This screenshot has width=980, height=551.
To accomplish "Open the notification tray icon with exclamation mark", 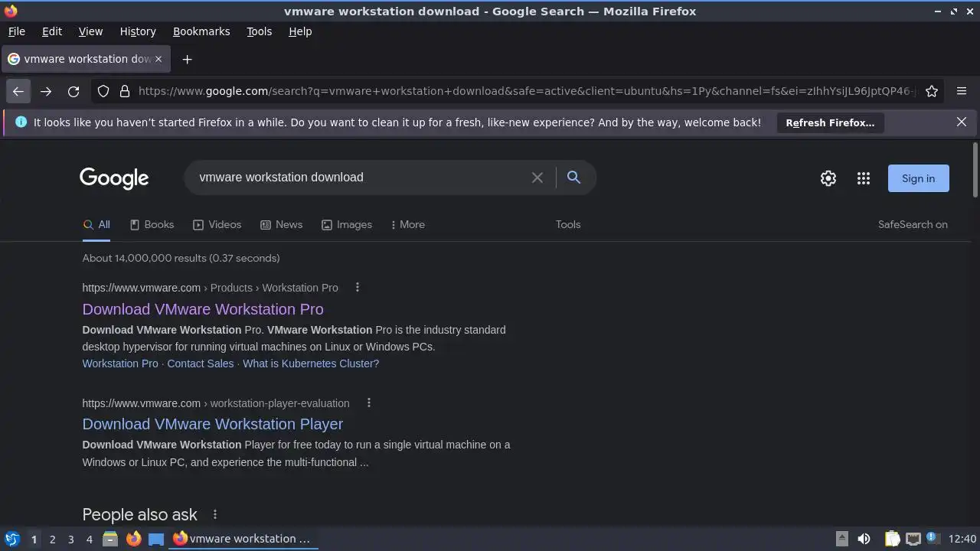I will pyautogui.click(x=933, y=539).
